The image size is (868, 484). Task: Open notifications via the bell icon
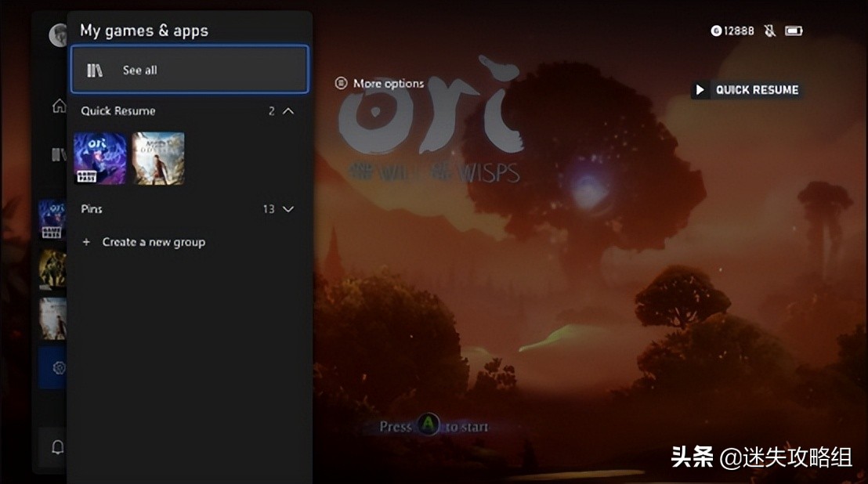point(59,446)
